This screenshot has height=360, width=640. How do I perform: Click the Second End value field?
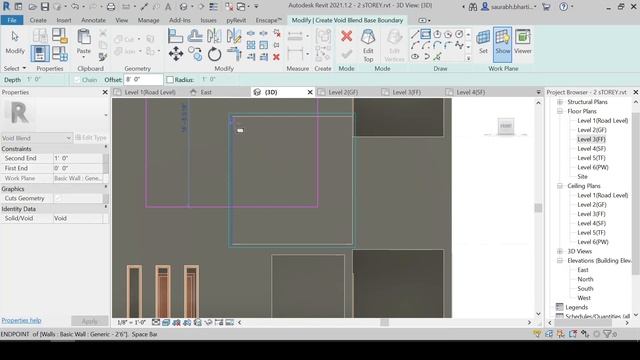pos(78,158)
